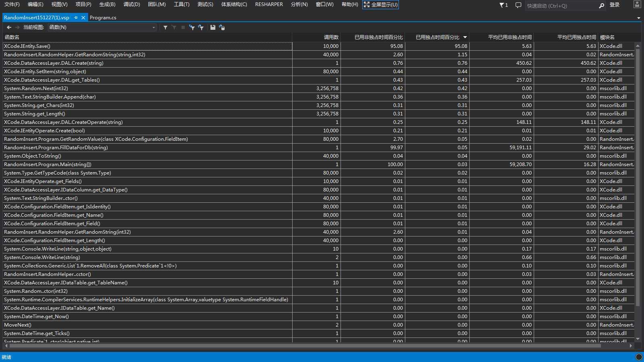Click the save analyzed report floppy icon
The image size is (644, 362).
click(213, 27)
